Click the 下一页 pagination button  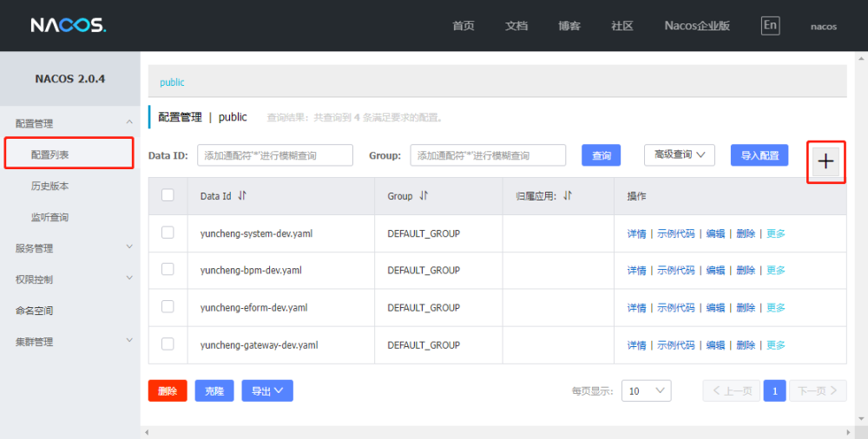818,390
